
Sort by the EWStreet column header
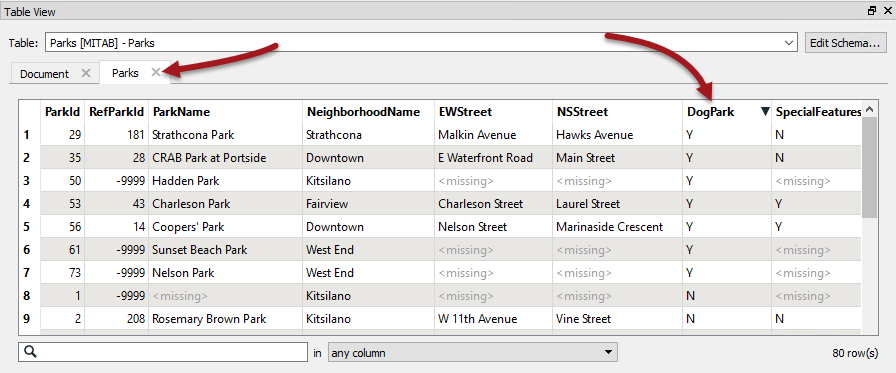[494, 112]
